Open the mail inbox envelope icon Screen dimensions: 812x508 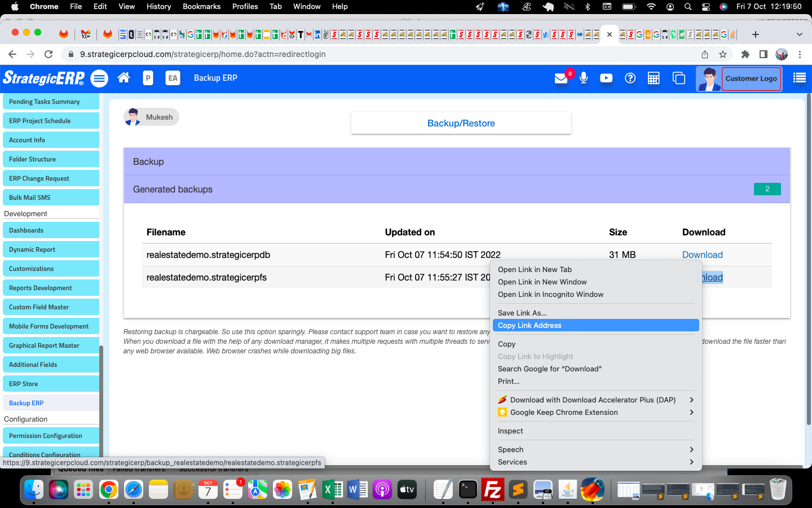point(561,78)
